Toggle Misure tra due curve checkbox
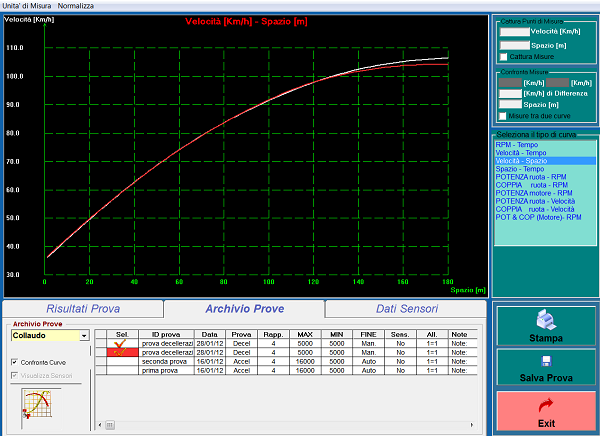Image resolution: width=600 pixels, height=436 pixels. point(503,116)
